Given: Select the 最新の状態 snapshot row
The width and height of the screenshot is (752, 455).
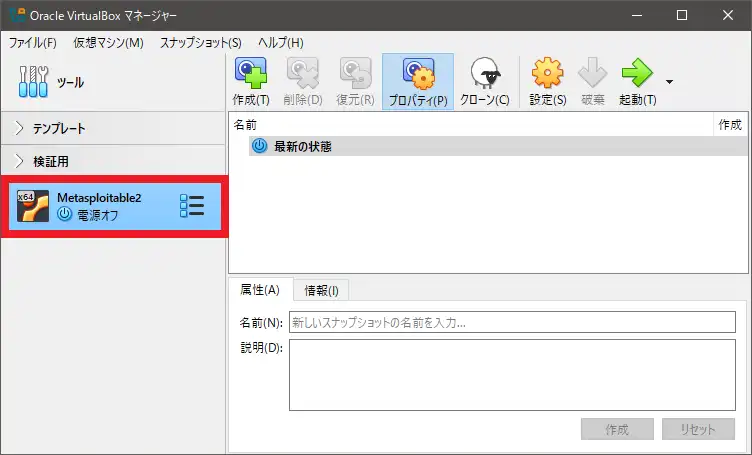Looking at the screenshot, I should [x=302, y=146].
